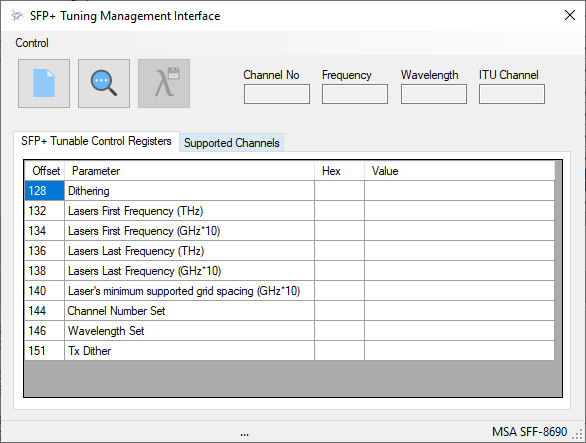586x443 pixels.
Task: Click the Channel No input field
Action: tap(277, 94)
